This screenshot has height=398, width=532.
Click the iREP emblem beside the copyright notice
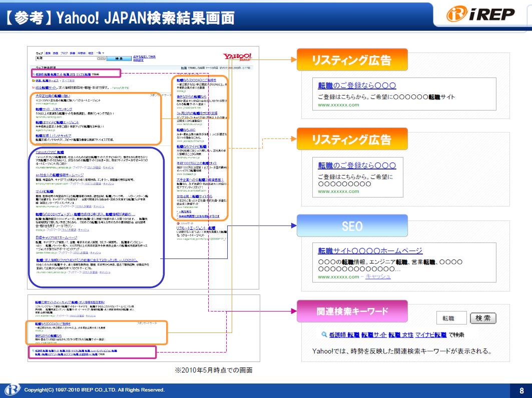click(12, 390)
